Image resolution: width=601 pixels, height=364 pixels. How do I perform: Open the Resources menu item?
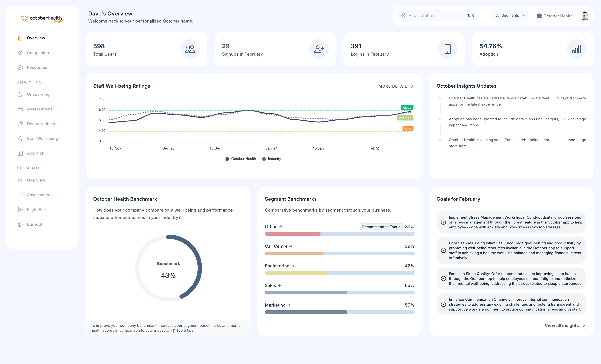tap(37, 68)
